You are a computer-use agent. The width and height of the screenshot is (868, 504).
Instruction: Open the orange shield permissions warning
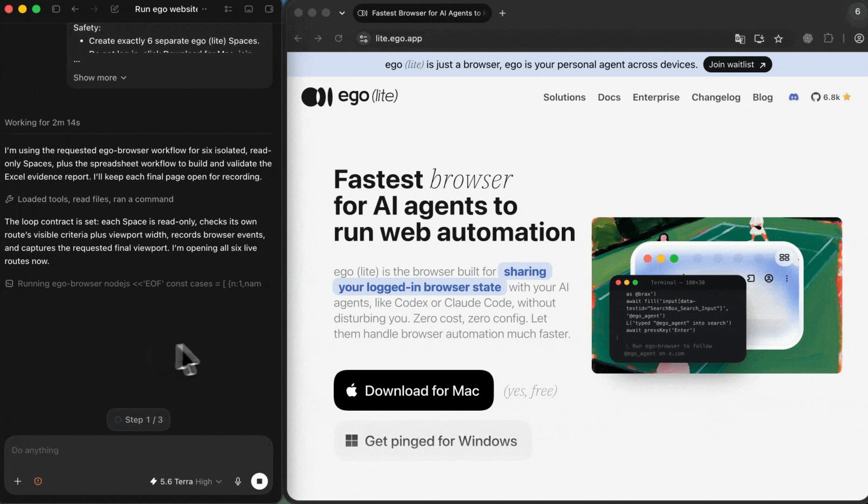tap(38, 481)
